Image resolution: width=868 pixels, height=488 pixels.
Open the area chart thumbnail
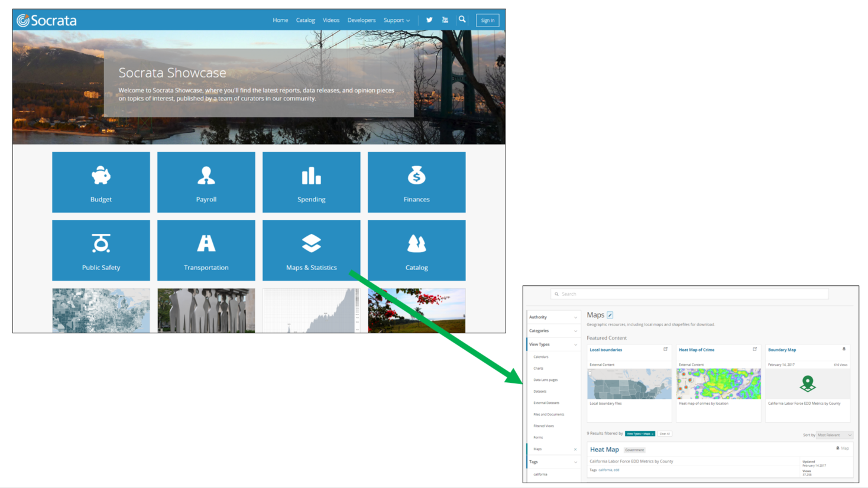312,311
